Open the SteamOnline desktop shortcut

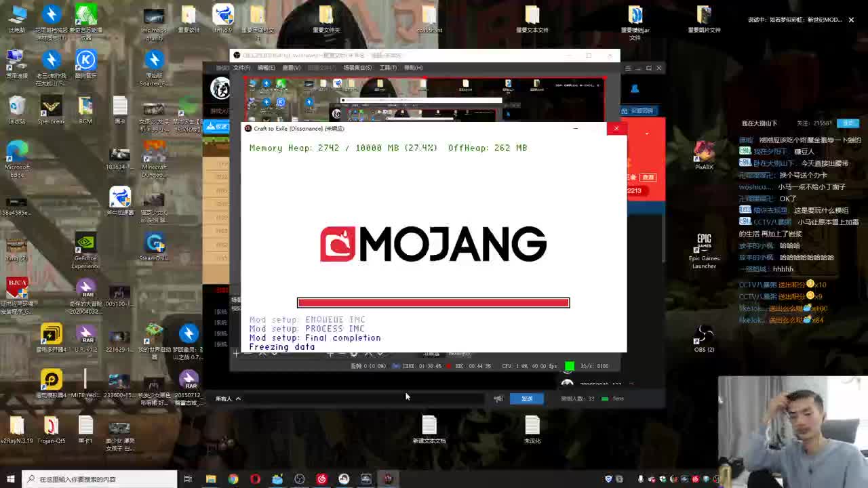click(x=154, y=247)
